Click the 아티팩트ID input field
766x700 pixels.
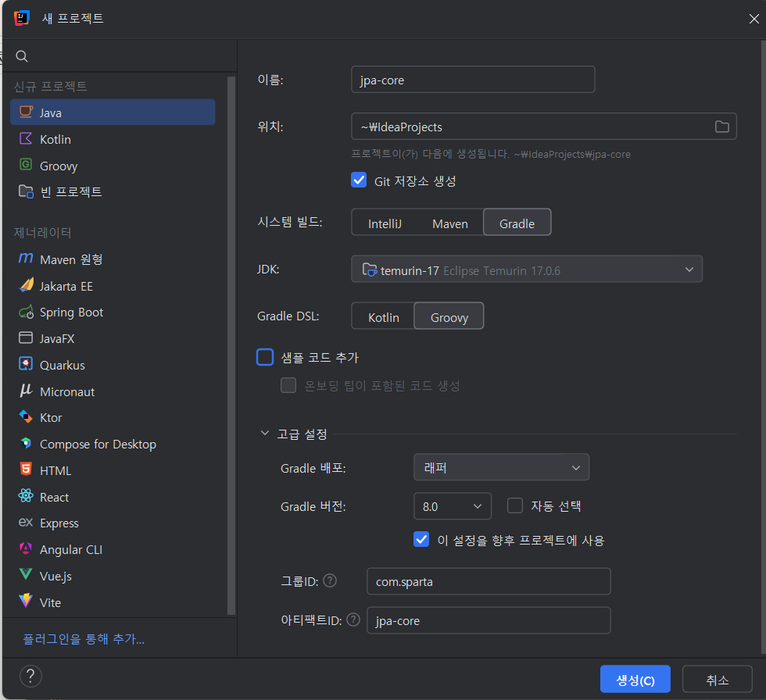(489, 620)
